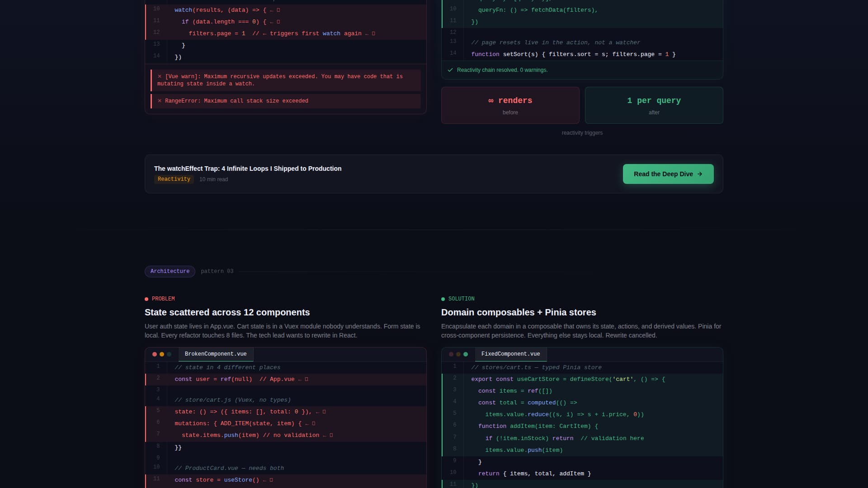The height and width of the screenshot is (488, 868).
Task: Copy line 12 containing filters.page = 1
Action: tap(373, 33)
